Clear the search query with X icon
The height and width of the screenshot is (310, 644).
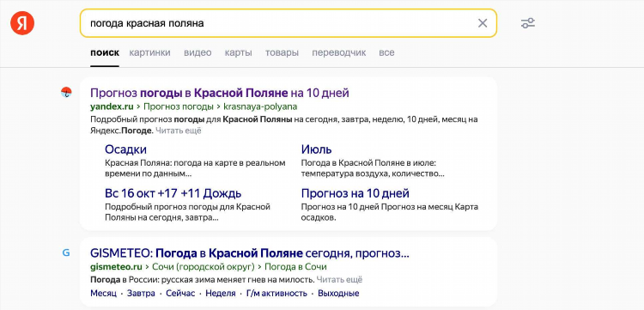(483, 23)
